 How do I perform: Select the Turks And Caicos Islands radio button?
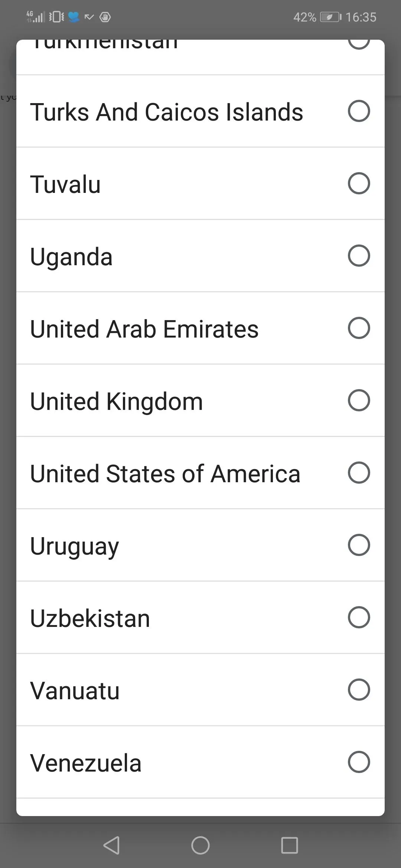coord(359,111)
